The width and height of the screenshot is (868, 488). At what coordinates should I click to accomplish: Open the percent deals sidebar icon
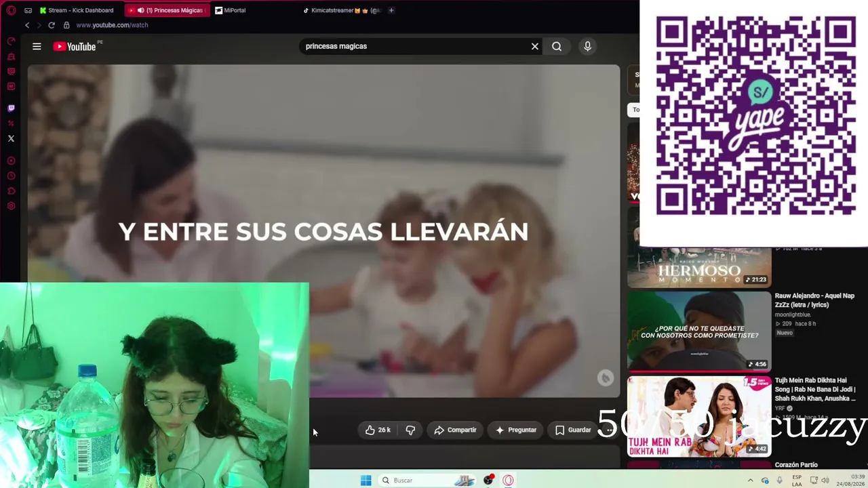click(x=11, y=123)
